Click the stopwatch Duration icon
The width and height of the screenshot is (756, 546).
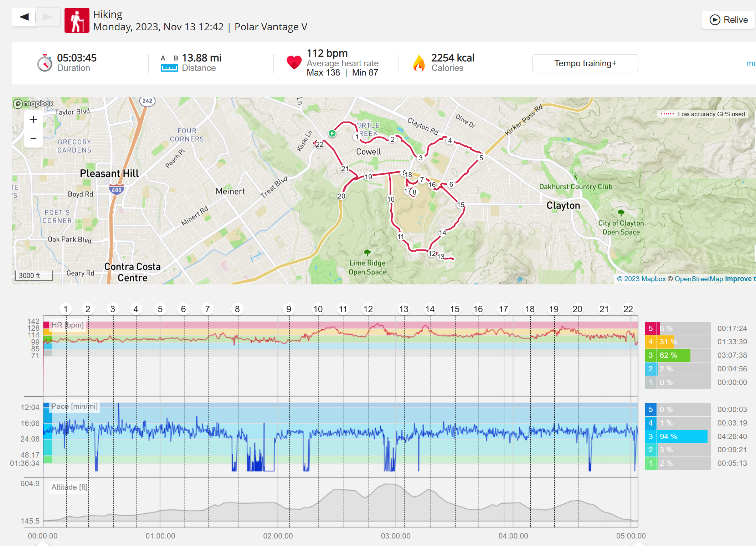(x=45, y=63)
